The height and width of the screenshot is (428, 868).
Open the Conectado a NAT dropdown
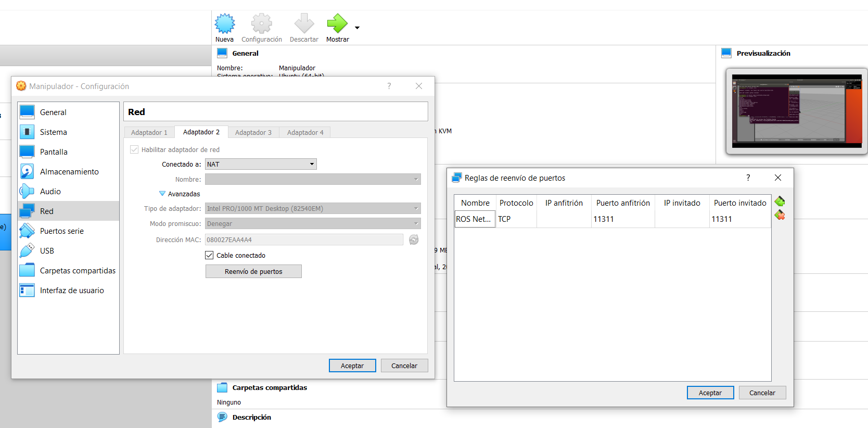click(x=261, y=164)
